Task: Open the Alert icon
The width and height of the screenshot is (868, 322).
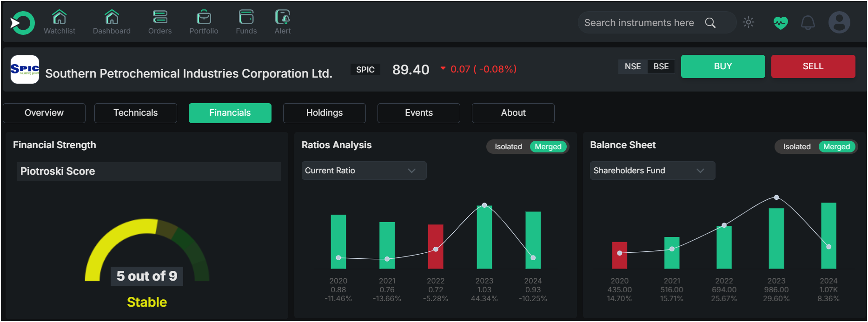Action: (x=283, y=17)
